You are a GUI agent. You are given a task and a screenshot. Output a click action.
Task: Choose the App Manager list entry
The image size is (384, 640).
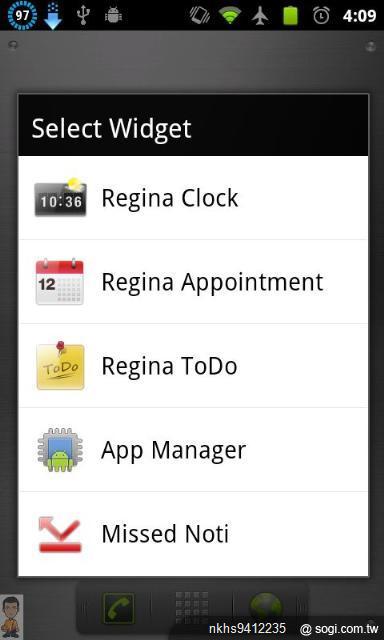click(x=193, y=450)
